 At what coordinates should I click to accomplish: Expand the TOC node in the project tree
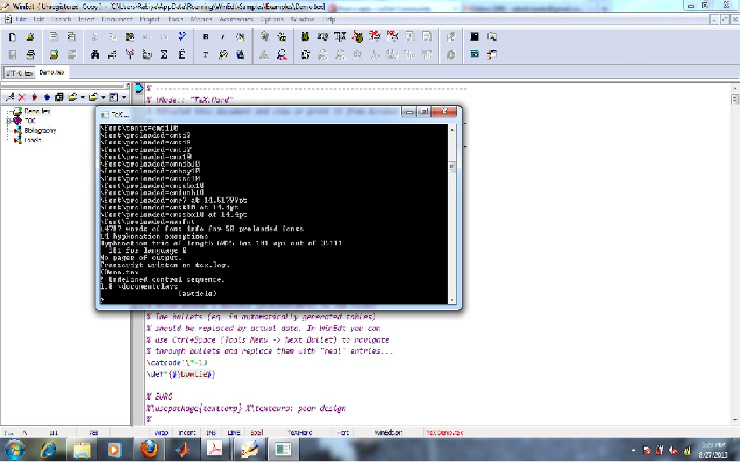pos(8,121)
